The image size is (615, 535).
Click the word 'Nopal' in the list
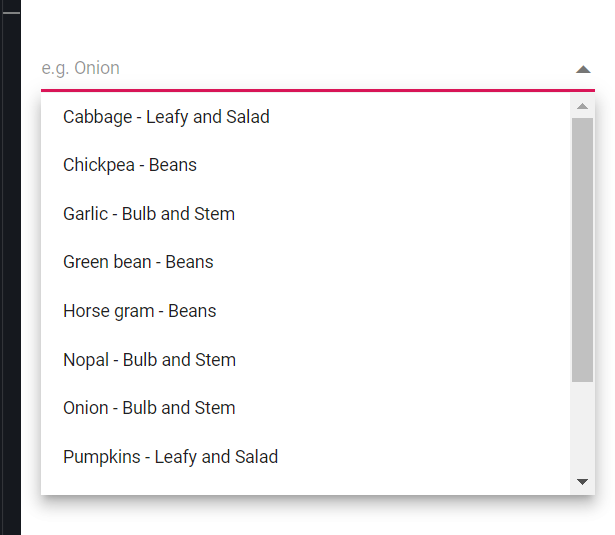coord(86,360)
